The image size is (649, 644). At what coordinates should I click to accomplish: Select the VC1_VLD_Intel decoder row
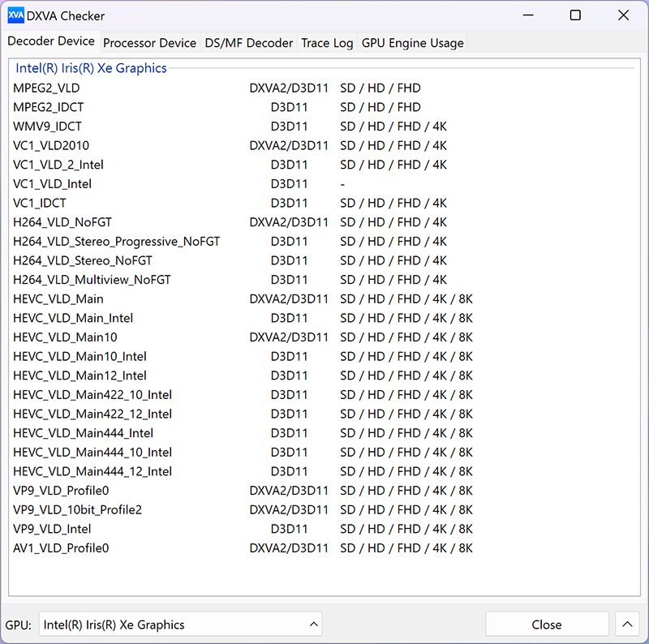(x=52, y=184)
